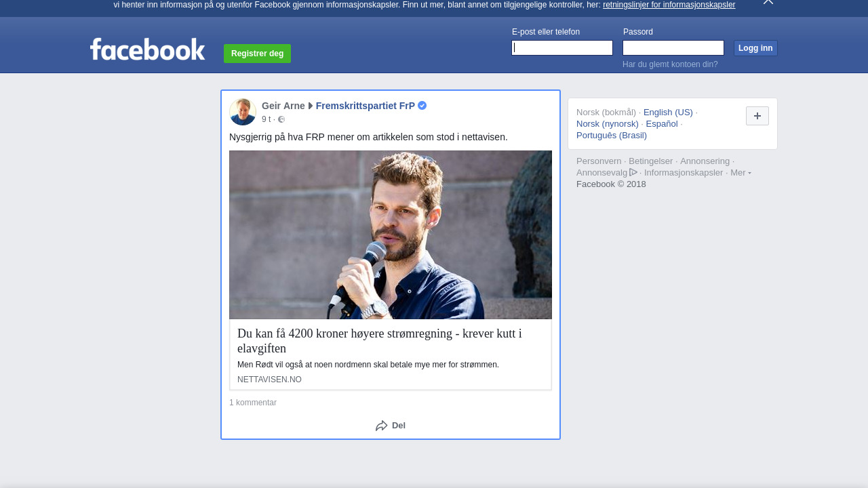Open the Betingelser footer link

(x=651, y=161)
